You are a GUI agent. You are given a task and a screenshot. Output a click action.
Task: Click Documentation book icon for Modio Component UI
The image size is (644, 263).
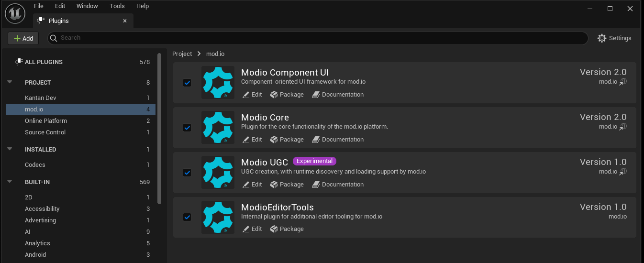tap(316, 95)
